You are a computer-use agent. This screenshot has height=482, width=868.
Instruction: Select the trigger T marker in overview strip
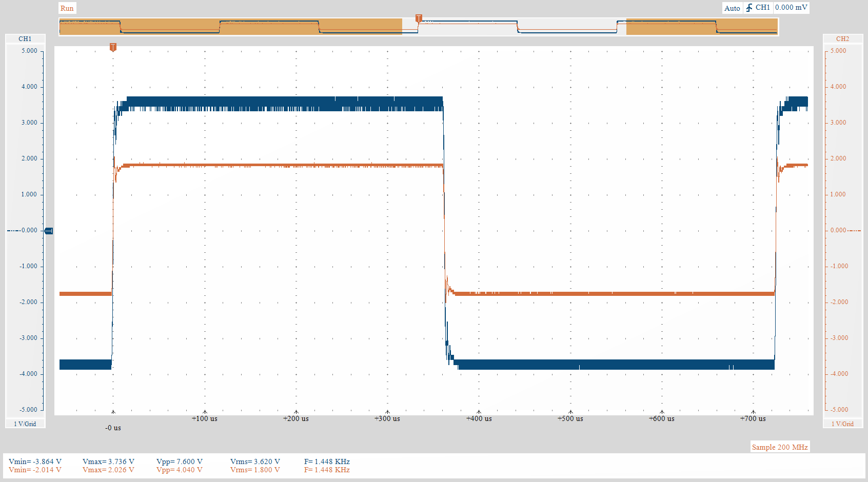419,19
